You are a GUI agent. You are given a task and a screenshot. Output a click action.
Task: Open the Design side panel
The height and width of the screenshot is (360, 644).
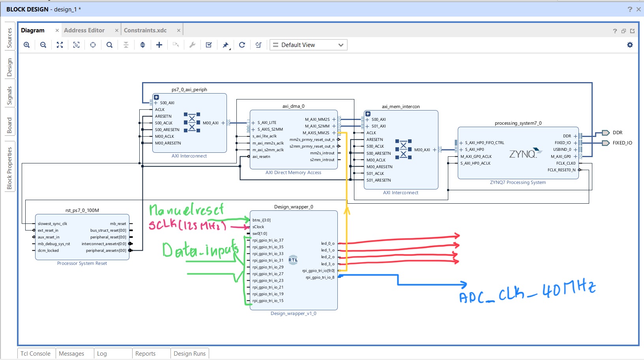click(9, 67)
